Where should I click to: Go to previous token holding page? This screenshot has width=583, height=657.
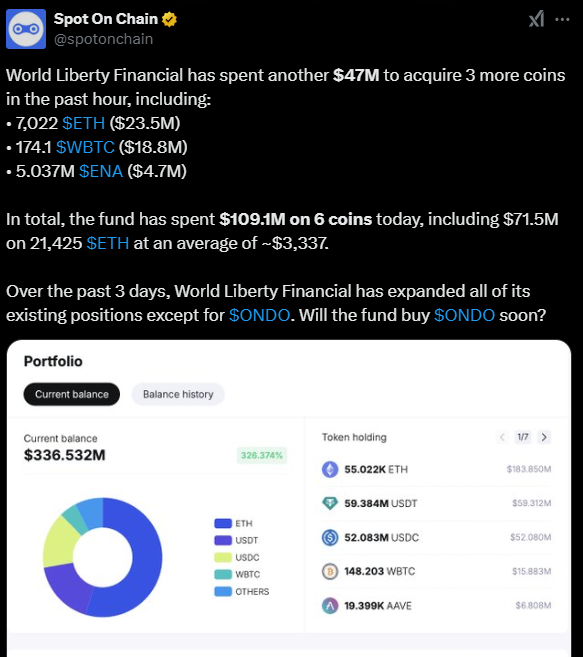coord(502,437)
